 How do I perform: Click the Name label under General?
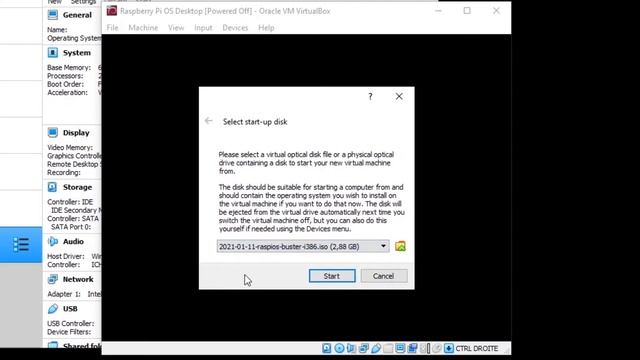(x=57, y=30)
